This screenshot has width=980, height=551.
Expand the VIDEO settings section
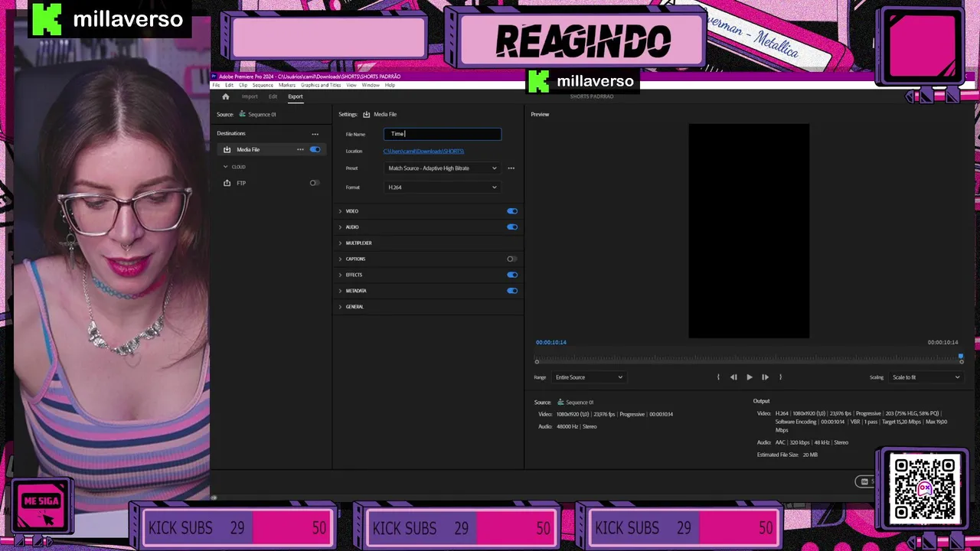point(340,211)
